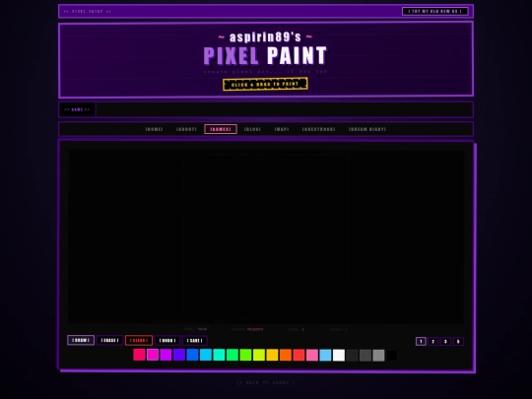532x399 pixels.
Task: Pick the pastel pink swatch beside red
Action: point(312,355)
